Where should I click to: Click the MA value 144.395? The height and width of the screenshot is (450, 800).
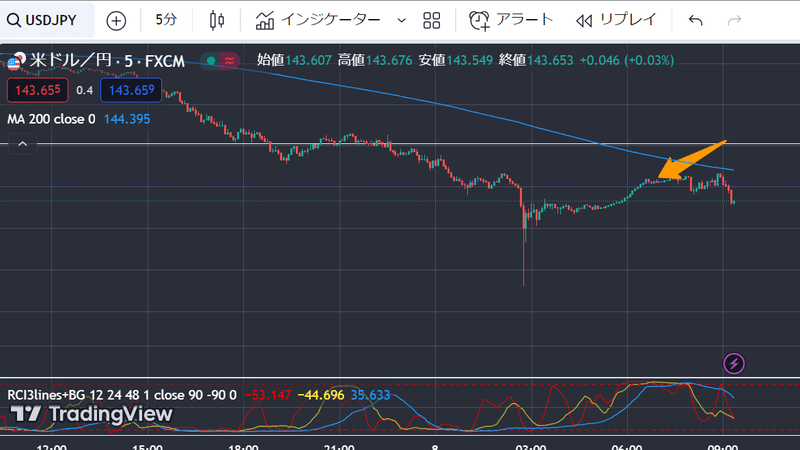pos(127,119)
